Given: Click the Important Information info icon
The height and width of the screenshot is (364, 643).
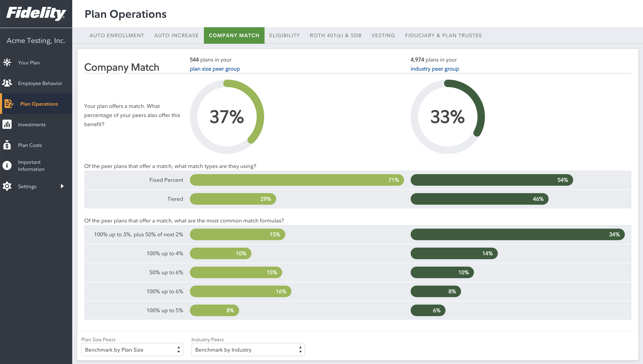Looking at the screenshot, I should point(7,165).
